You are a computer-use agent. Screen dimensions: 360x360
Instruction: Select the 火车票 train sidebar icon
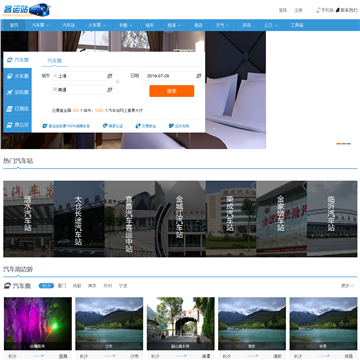coord(10,76)
